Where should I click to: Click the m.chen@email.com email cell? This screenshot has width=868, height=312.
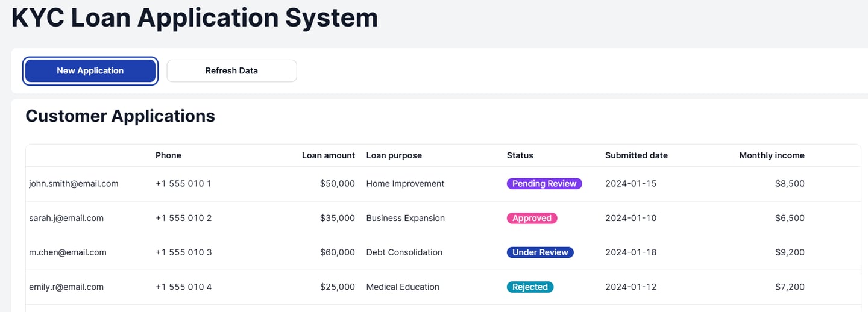[68, 253]
